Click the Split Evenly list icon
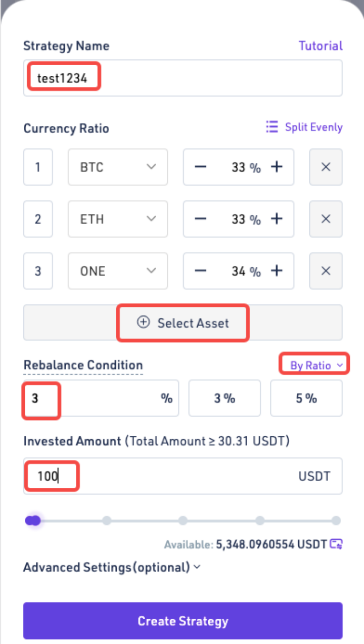The image size is (364, 644). (x=272, y=127)
